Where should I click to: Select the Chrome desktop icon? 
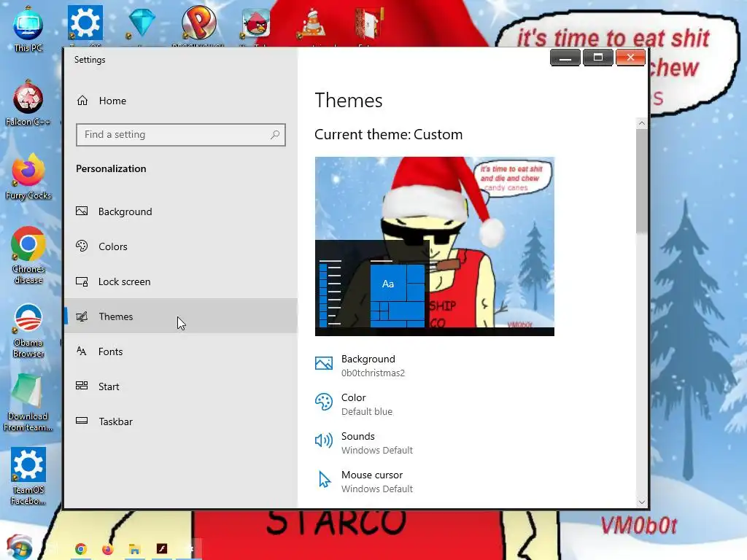click(28, 255)
